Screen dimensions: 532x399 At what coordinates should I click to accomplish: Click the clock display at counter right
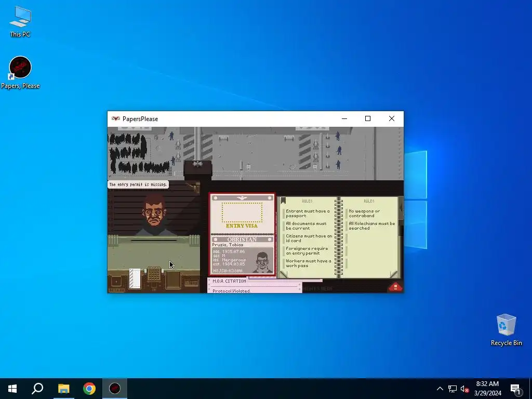[x=191, y=282]
